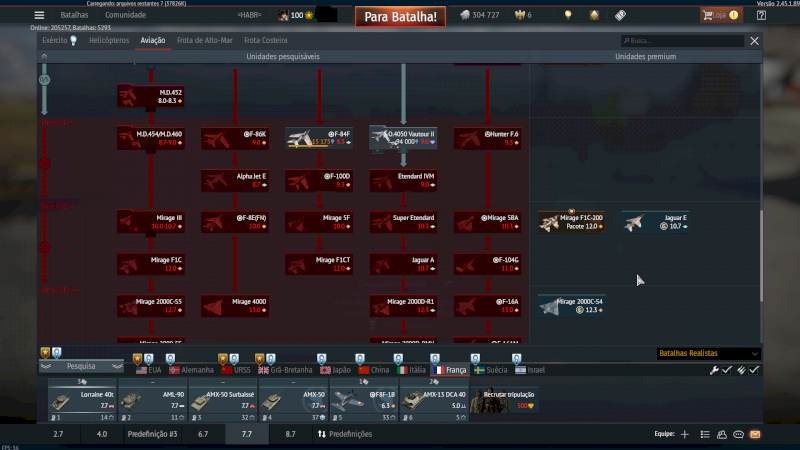Select the Jaguar A aircraft
The height and width of the screenshot is (450, 800).
pyautogui.click(x=403, y=264)
